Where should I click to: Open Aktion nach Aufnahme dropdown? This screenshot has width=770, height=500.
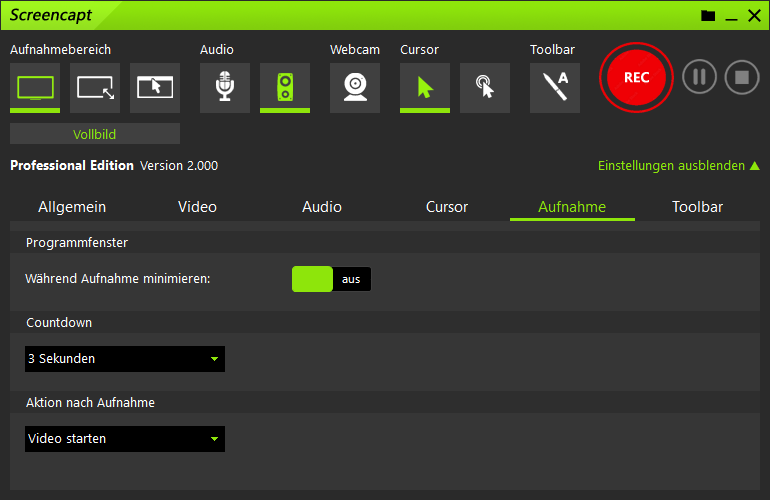point(125,439)
